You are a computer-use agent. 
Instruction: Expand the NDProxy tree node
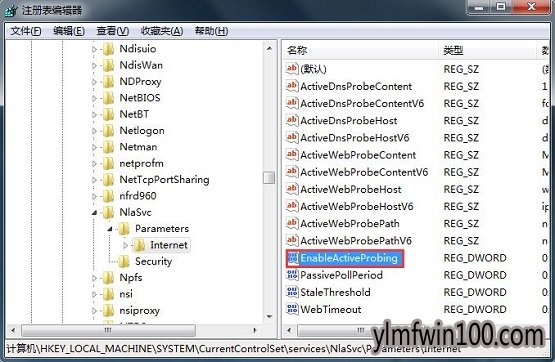[94, 82]
